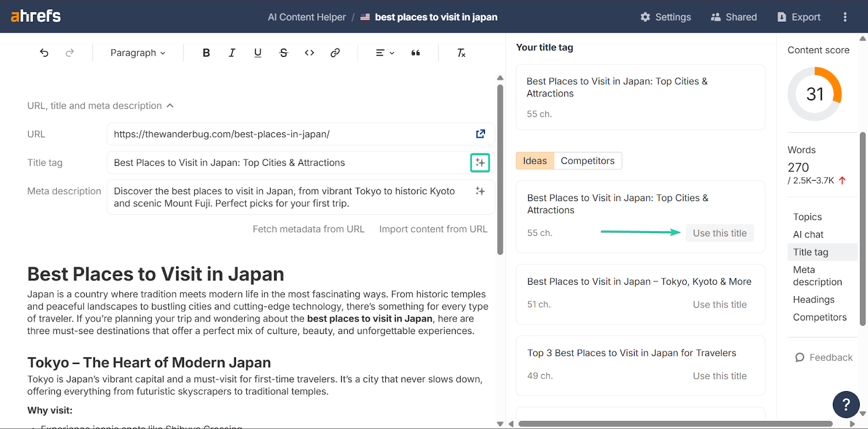Switch to the Competitors tab
The image size is (868, 429).
click(588, 161)
